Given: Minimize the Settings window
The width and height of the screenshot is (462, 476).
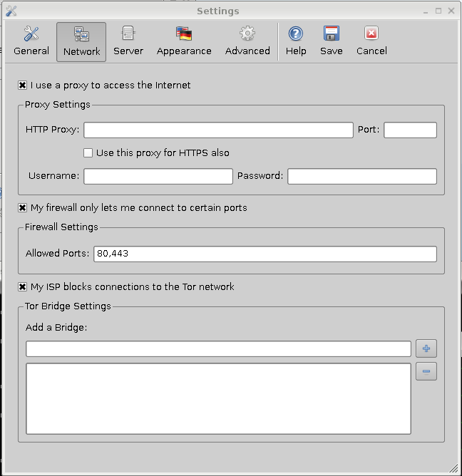Looking at the screenshot, I should click(426, 11).
